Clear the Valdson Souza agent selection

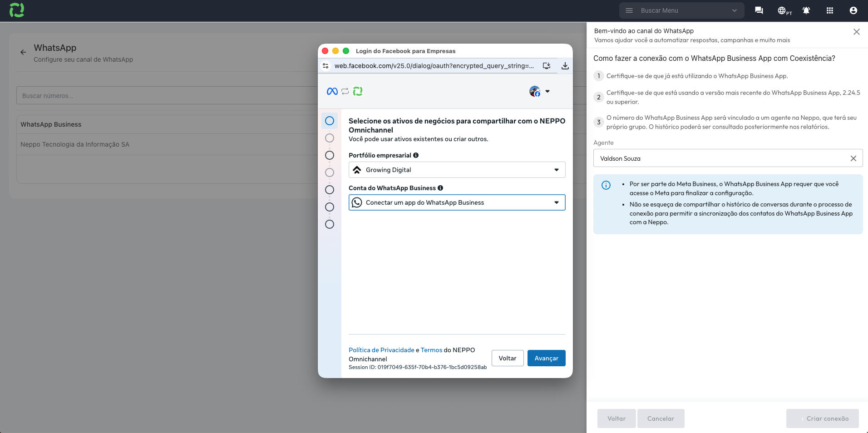853,158
